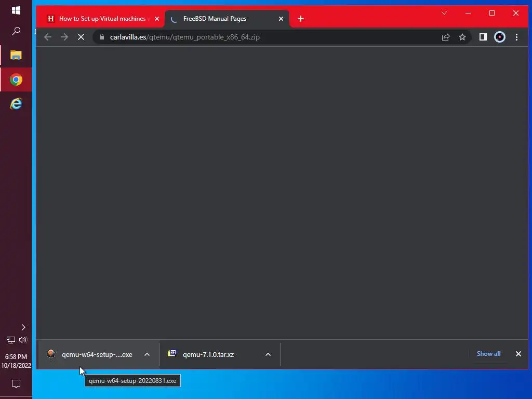This screenshot has height=399, width=532.
Task: Click Show all downloads link
Action: pos(488,353)
